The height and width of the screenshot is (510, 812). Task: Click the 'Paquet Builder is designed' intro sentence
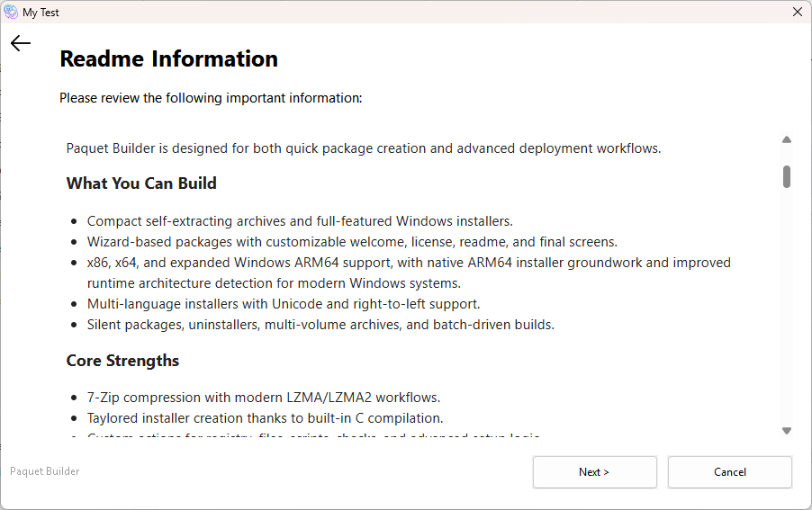pyautogui.click(x=364, y=148)
